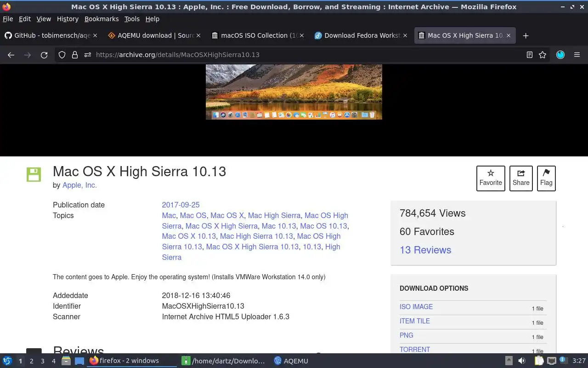Open the firefox - 2 windows taskbar entry
This screenshot has width=588, height=368.
132,361
